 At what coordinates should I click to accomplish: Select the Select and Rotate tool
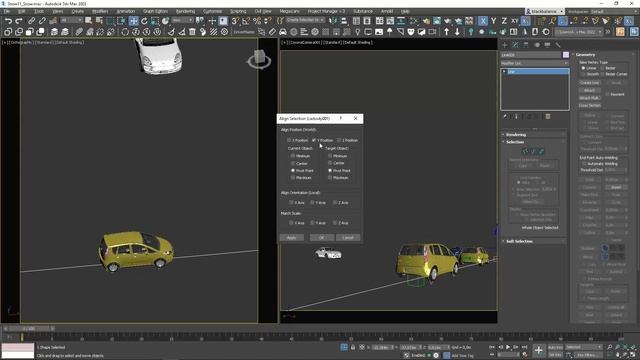tap(144, 21)
